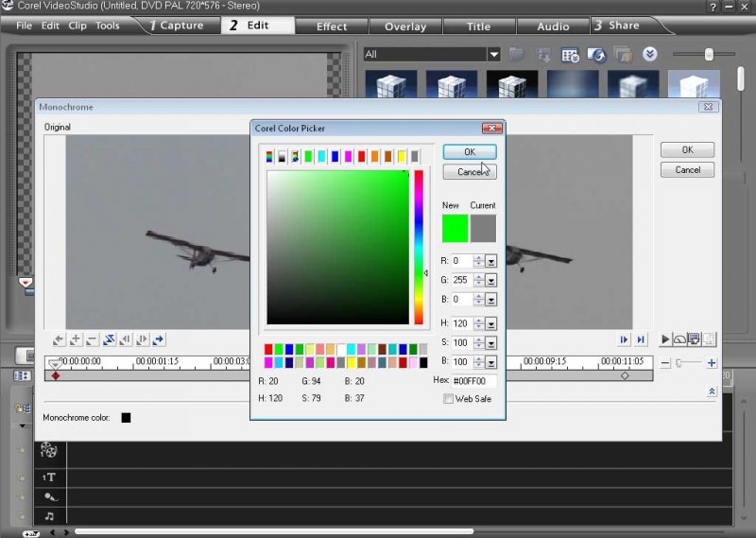Click the black Monochrome color swatch
This screenshot has width=756, height=538.
(x=126, y=417)
